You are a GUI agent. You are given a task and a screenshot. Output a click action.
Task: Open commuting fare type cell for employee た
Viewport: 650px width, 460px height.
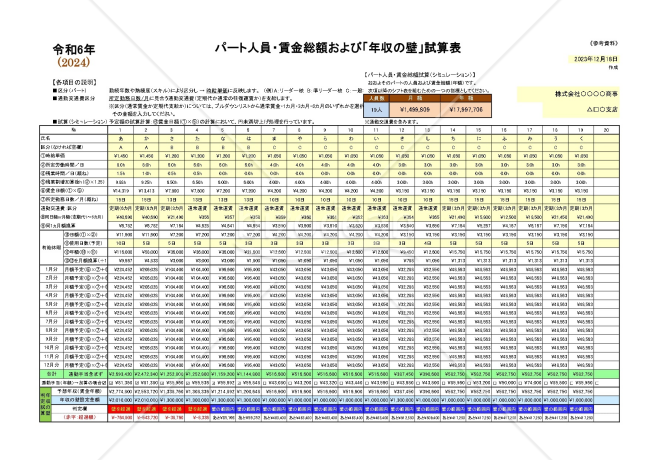pyautogui.click(x=197, y=208)
